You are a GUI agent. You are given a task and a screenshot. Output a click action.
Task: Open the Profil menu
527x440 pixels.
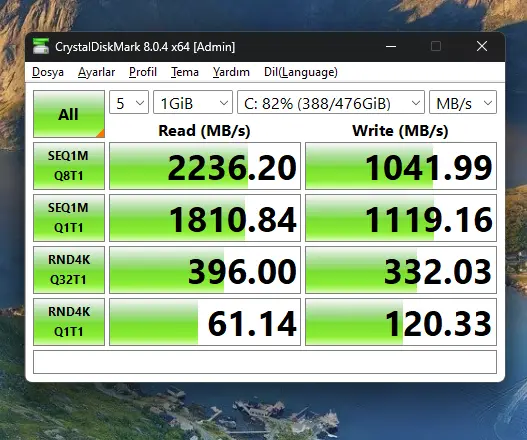(143, 72)
